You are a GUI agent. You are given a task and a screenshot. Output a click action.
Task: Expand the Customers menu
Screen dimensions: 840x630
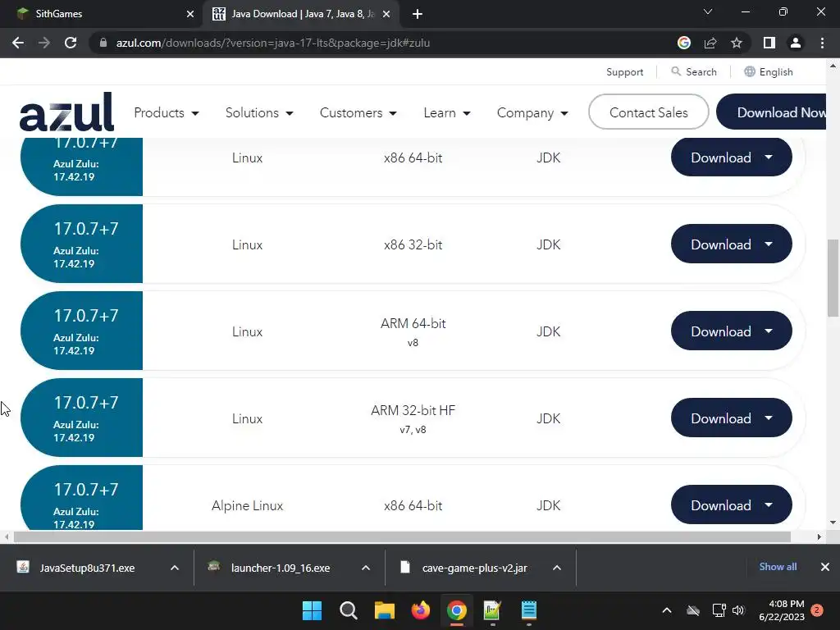tap(358, 112)
